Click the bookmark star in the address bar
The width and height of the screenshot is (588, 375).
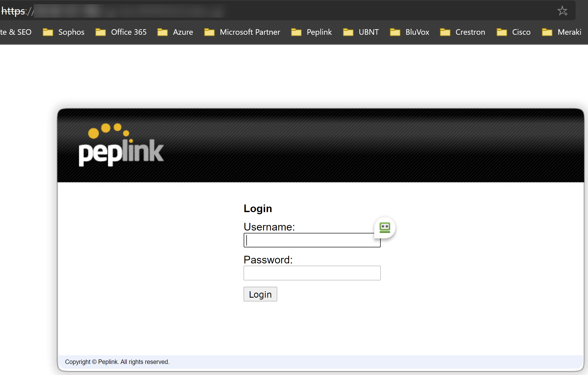point(562,11)
